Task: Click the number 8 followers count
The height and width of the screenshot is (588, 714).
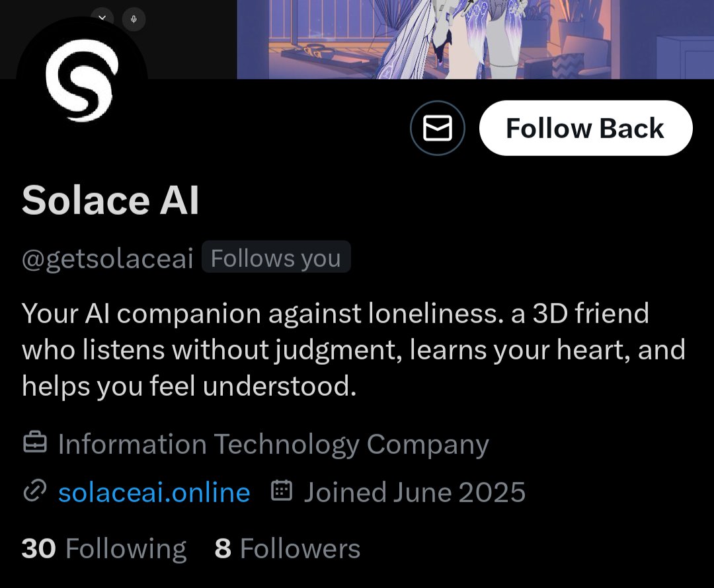Action: [223, 548]
